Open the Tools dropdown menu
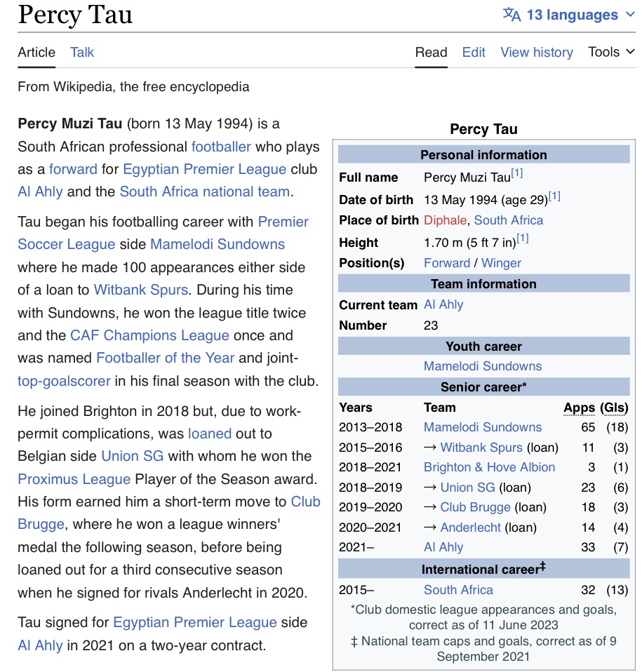 click(611, 52)
